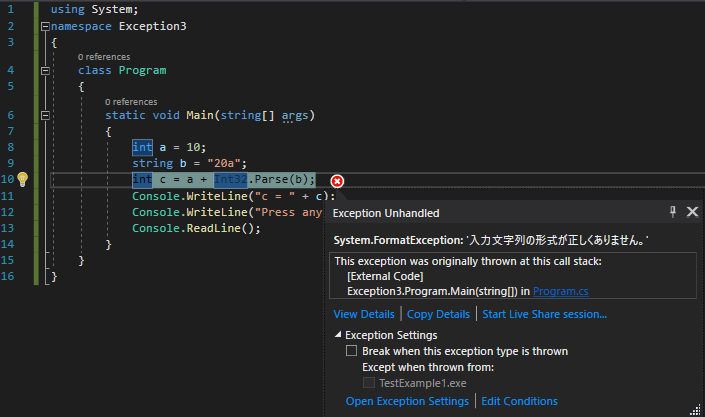Click the '0 references' label above class Program
Viewport: 705px width, 417px height.
pos(104,57)
